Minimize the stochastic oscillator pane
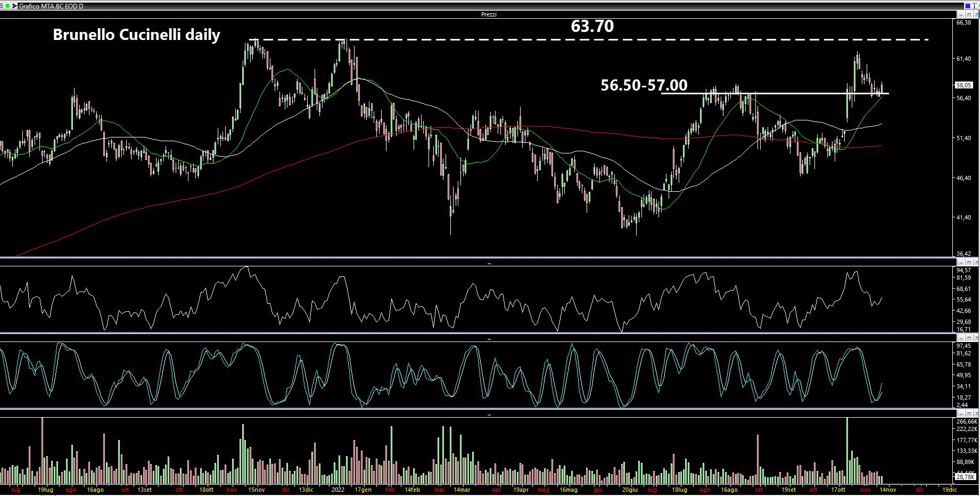 coord(961,338)
